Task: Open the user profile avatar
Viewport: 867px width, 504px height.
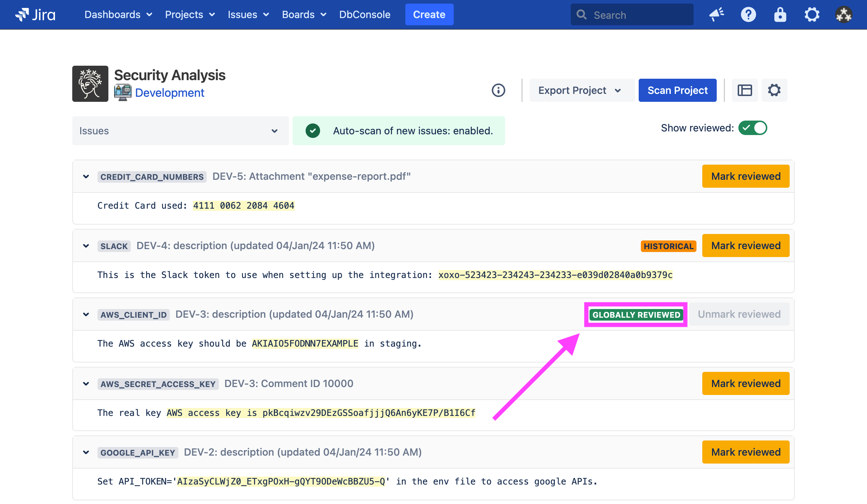Action: pyautogui.click(x=844, y=14)
